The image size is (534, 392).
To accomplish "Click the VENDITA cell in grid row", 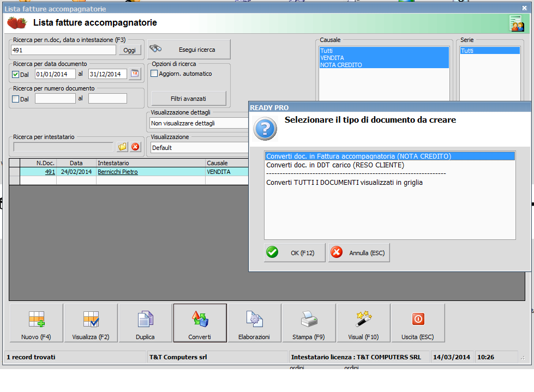I will pyautogui.click(x=227, y=172).
